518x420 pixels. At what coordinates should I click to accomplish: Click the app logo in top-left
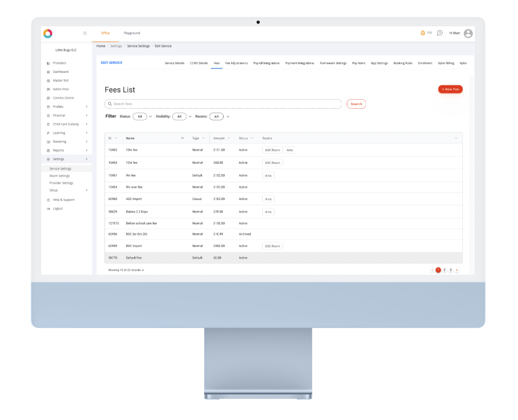48,33
